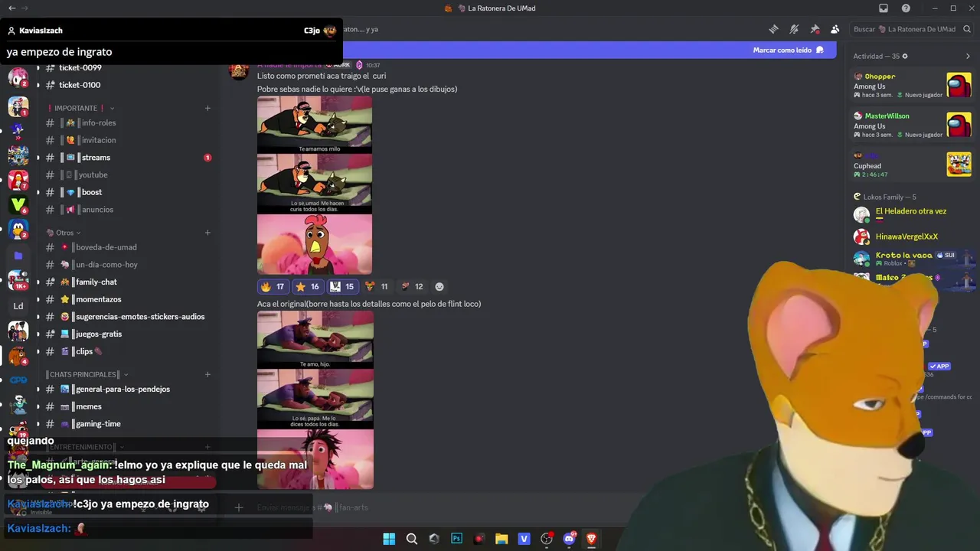Open the Help question-mark icon
Screen dimensions: 980x551
click(x=906, y=8)
